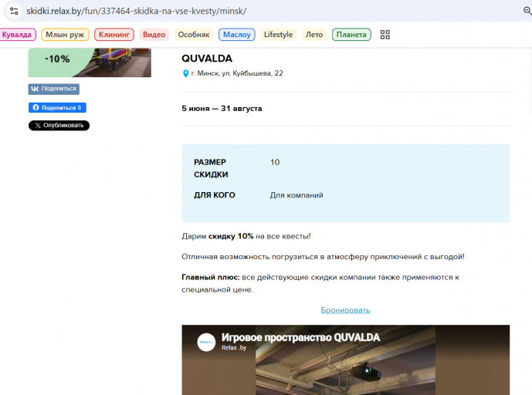Follow the Бронировать link
532x395 pixels.
(x=345, y=310)
